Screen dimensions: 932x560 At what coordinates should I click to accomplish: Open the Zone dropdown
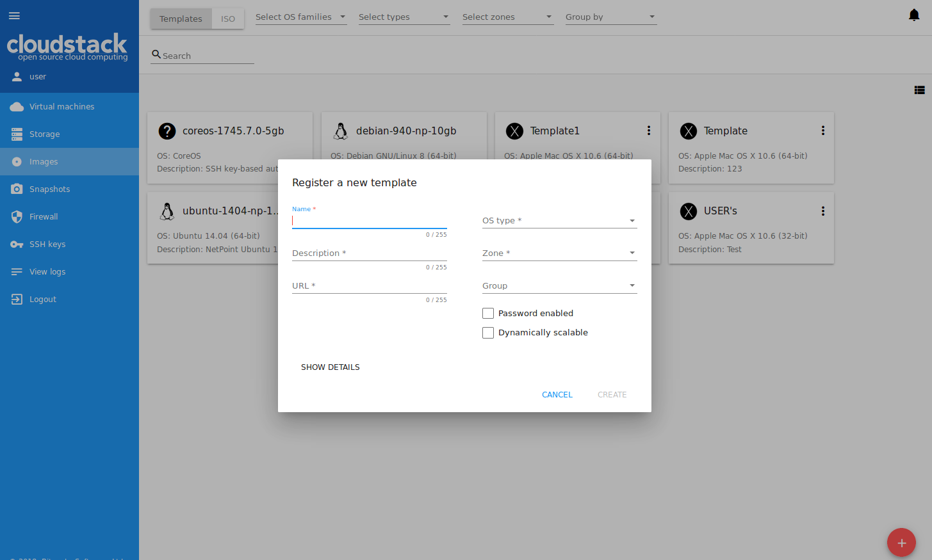click(559, 253)
